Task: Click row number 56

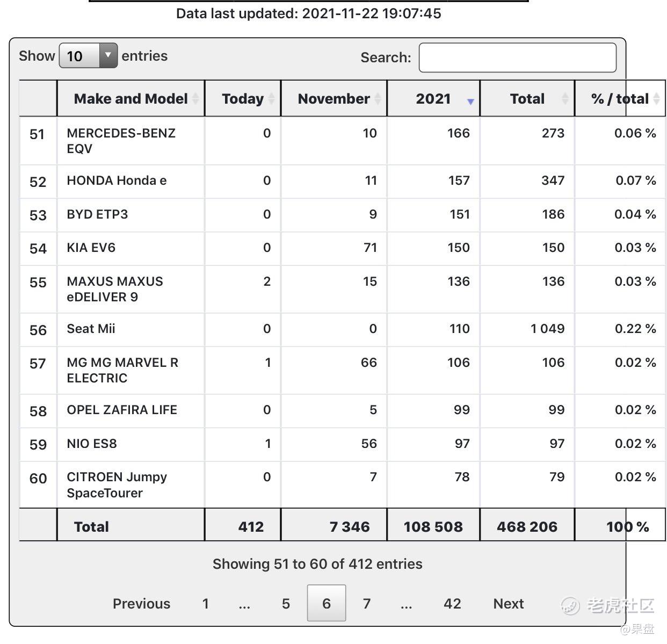Action: 38,330
